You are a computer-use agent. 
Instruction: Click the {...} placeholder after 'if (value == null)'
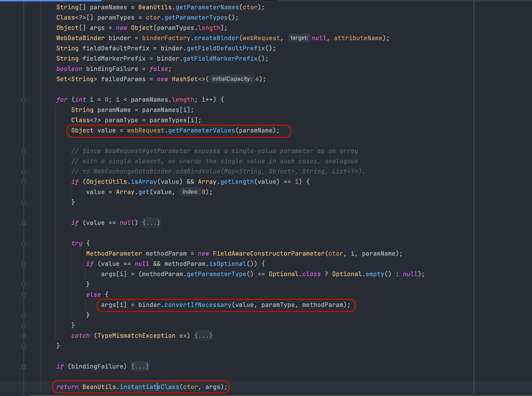(x=151, y=223)
